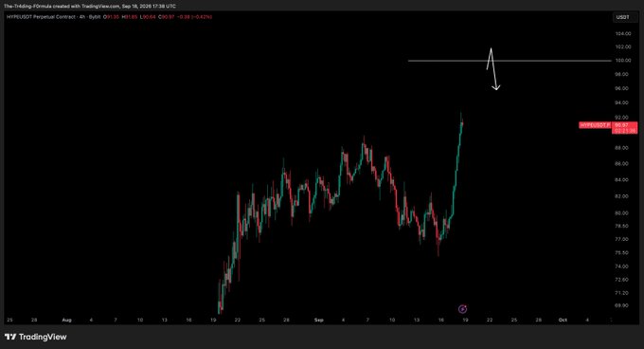Click the HYPEUSDT Perpetual Contract title

tap(42, 17)
